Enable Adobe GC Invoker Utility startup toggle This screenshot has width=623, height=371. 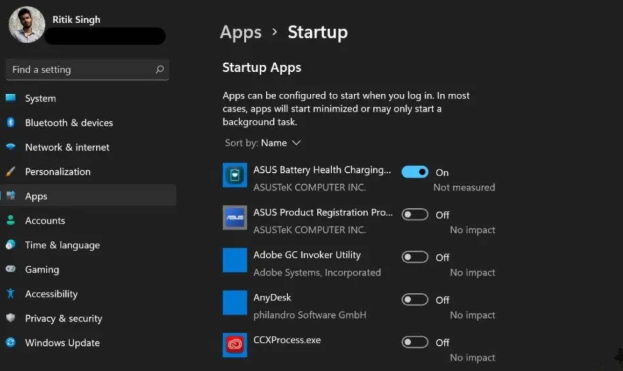coord(415,257)
